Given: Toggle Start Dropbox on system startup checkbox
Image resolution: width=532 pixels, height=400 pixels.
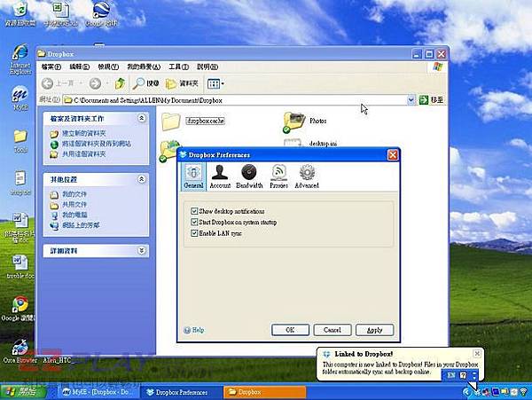Looking at the screenshot, I should [194, 223].
